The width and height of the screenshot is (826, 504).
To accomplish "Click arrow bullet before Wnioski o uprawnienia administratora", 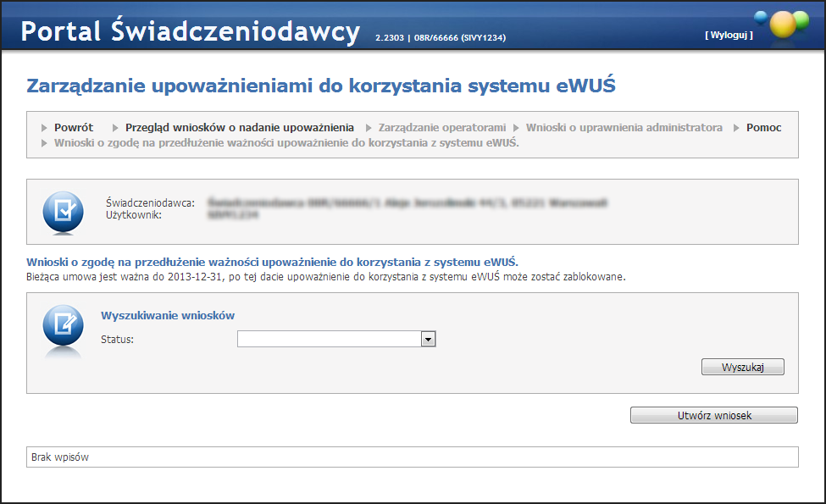I will click(516, 128).
